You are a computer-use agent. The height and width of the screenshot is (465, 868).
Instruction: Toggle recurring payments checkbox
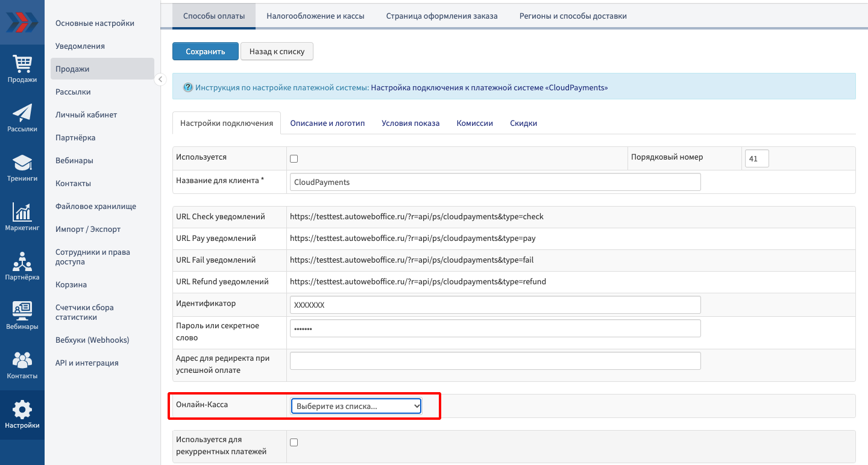294,443
